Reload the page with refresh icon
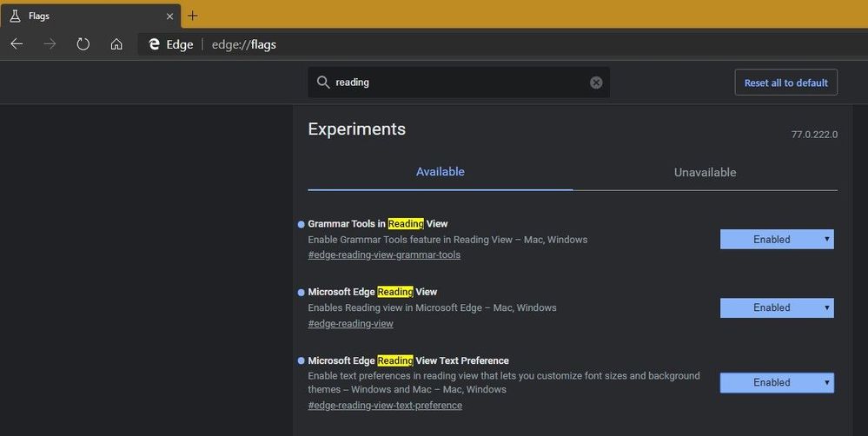The height and width of the screenshot is (436, 868). tap(83, 44)
